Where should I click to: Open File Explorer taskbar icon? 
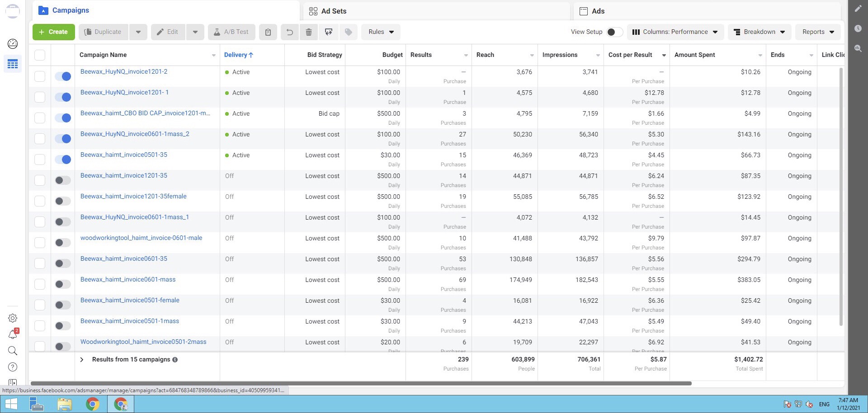tap(65, 404)
